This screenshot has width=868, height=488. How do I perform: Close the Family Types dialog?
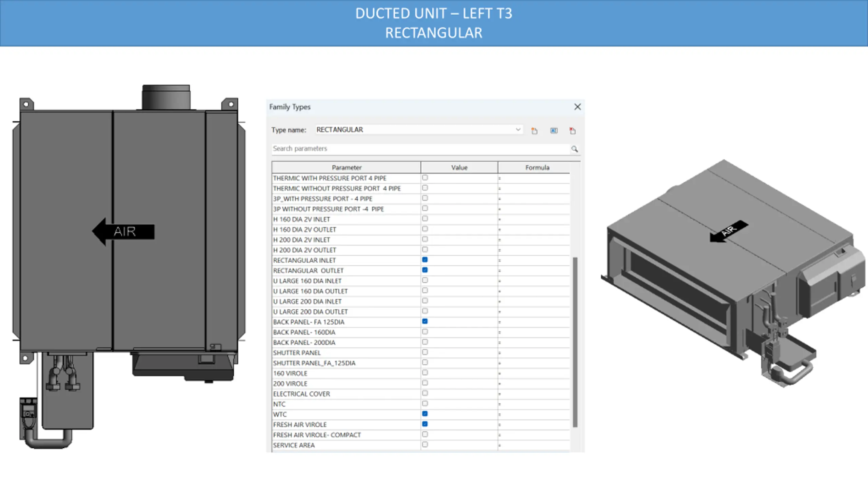point(577,107)
